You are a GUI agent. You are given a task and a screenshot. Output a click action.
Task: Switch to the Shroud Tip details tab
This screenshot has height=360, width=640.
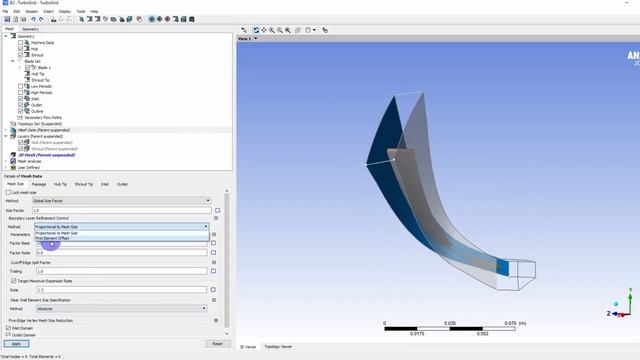click(84, 184)
